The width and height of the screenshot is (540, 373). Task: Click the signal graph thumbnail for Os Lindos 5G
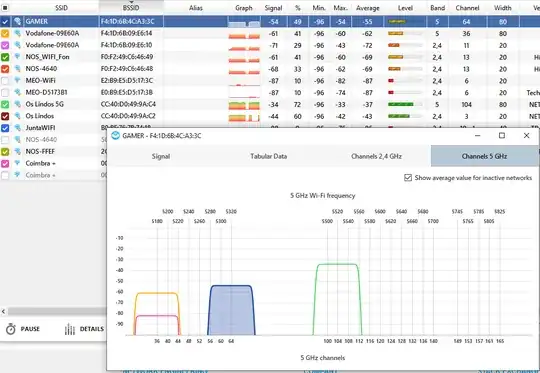click(244, 105)
